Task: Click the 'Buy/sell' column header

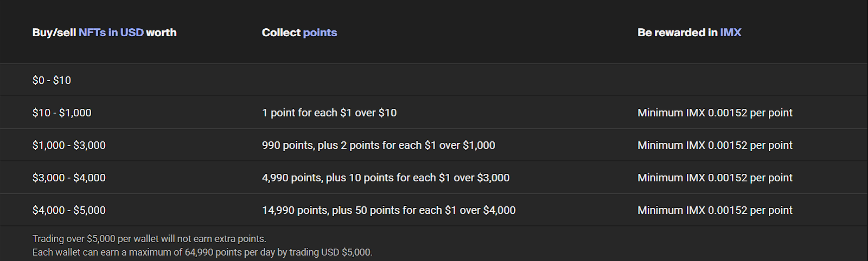Action: [x=54, y=32]
